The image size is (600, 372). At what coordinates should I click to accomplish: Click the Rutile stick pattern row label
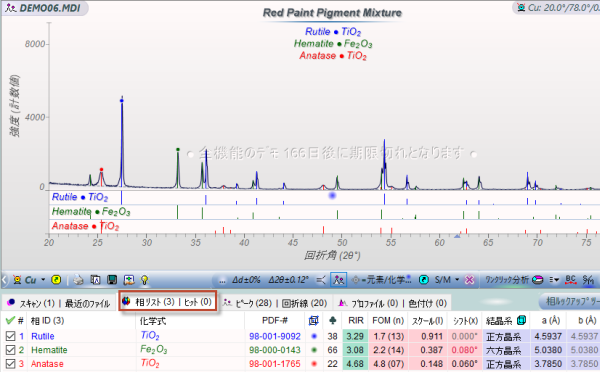[80, 197]
